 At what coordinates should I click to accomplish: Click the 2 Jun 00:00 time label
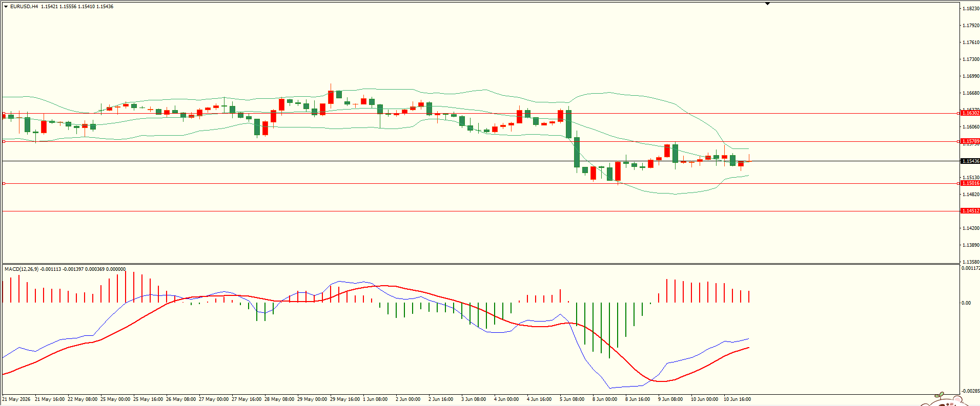tap(408, 399)
